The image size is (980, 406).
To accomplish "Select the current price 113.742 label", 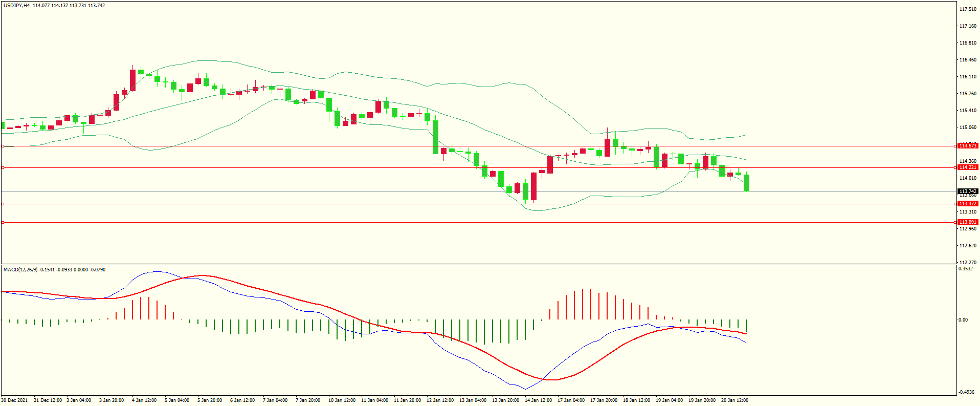I will point(967,191).
